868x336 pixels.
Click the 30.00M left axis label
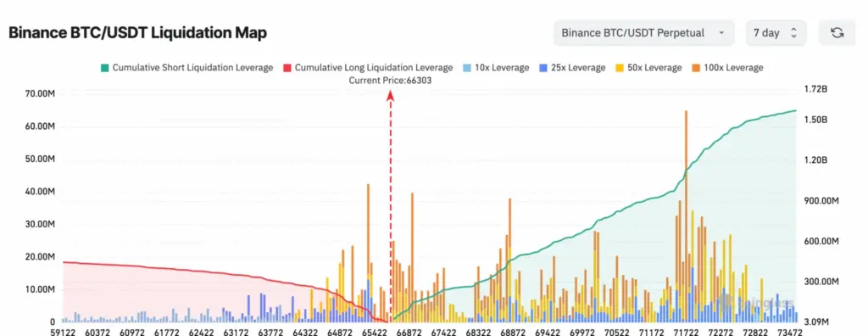pos(39,225)
